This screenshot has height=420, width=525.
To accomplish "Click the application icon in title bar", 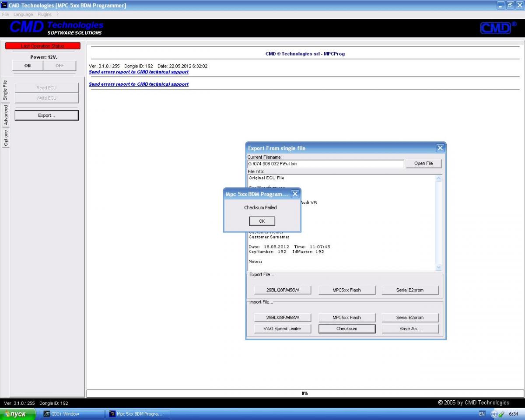I will click(4, 5).
